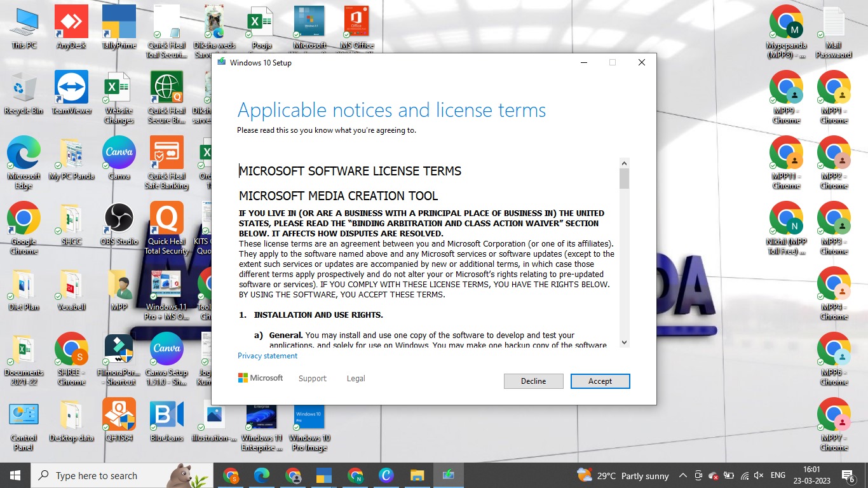
Task: Select the Quick Heal Secure Browse shortcut
Action: (x=167, y=98)
